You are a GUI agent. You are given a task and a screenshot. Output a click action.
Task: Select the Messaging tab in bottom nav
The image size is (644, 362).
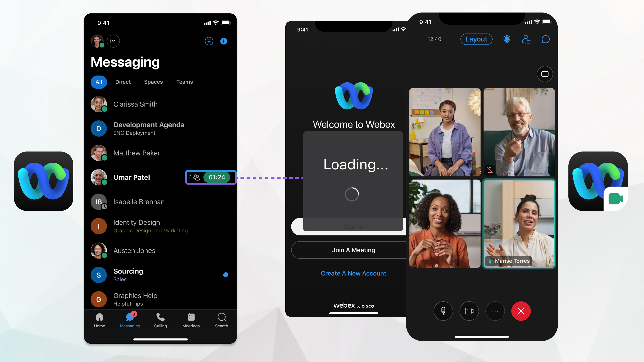pyautogui.click(x=130, y=320)
